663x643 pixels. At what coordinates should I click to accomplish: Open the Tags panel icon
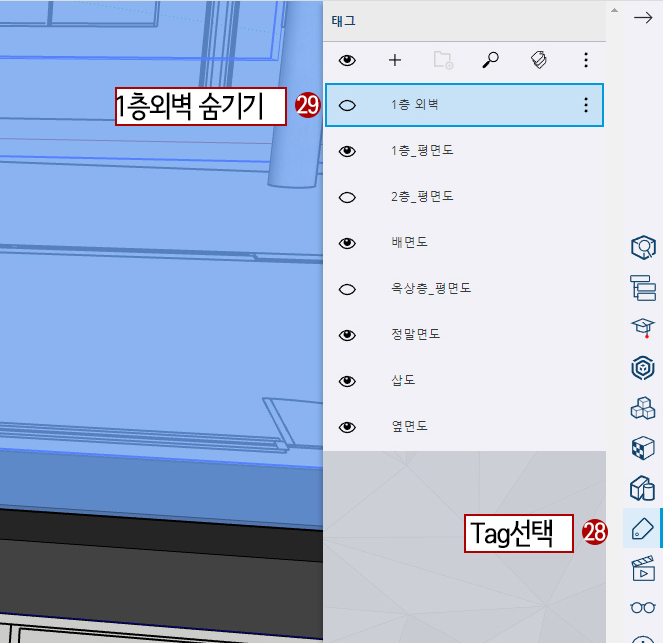(x=642, y=528)
